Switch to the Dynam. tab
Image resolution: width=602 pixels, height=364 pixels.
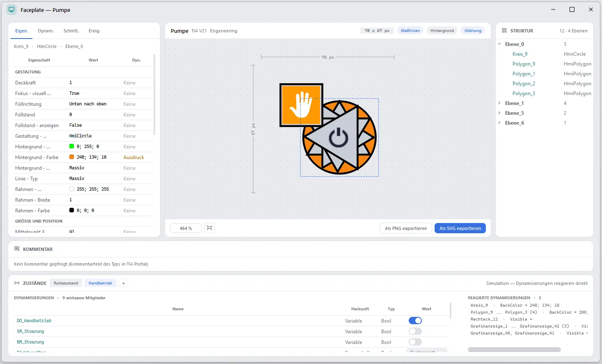pyautogui.click(x=46, y=31)
